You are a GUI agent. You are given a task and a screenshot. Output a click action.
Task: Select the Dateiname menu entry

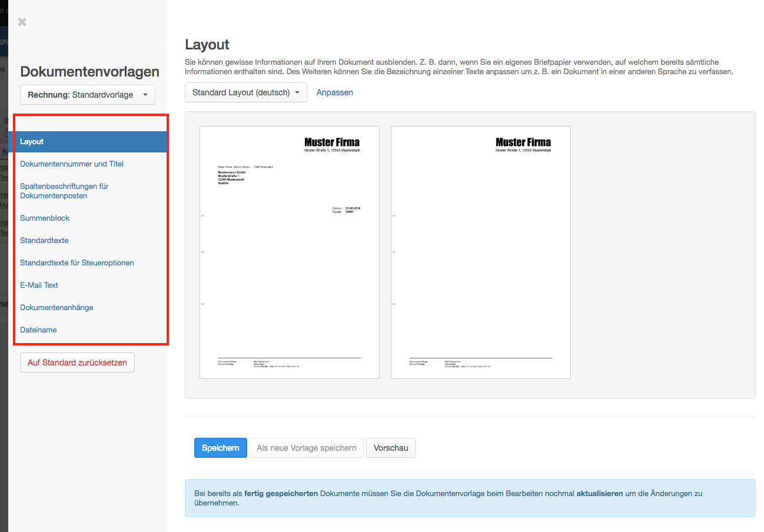pyautogui.click(x=38, y=330)
